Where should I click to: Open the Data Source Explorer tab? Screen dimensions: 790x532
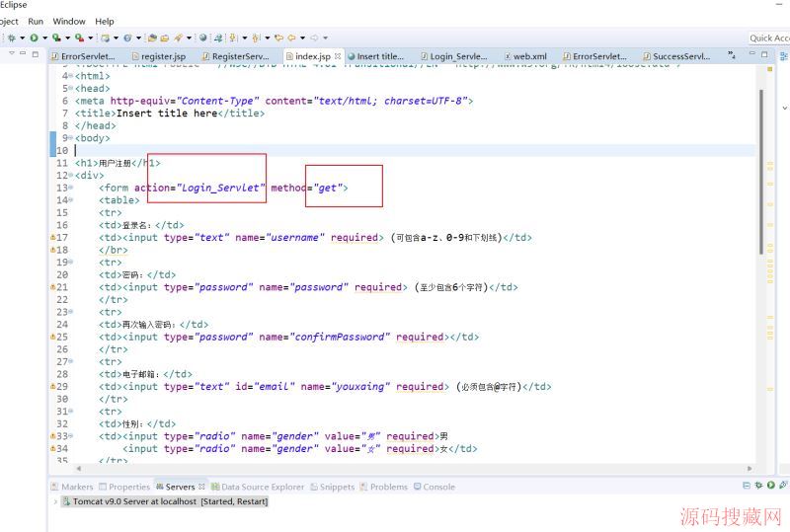(x=258, y=487)
